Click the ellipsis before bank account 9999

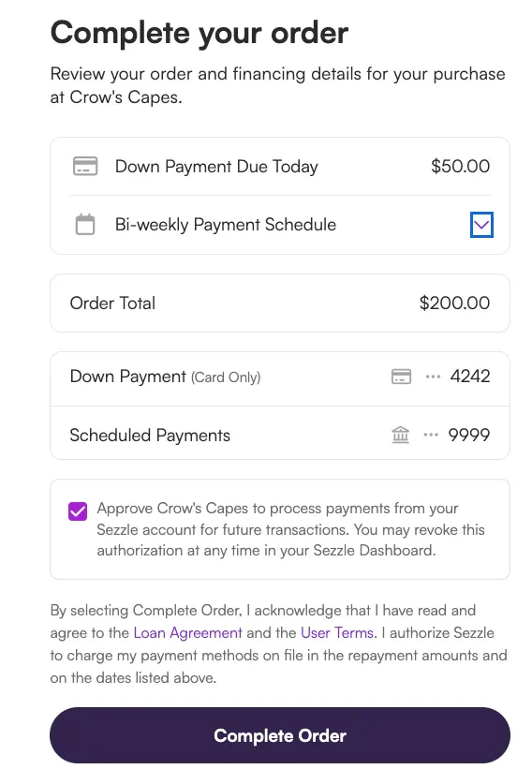431,435
